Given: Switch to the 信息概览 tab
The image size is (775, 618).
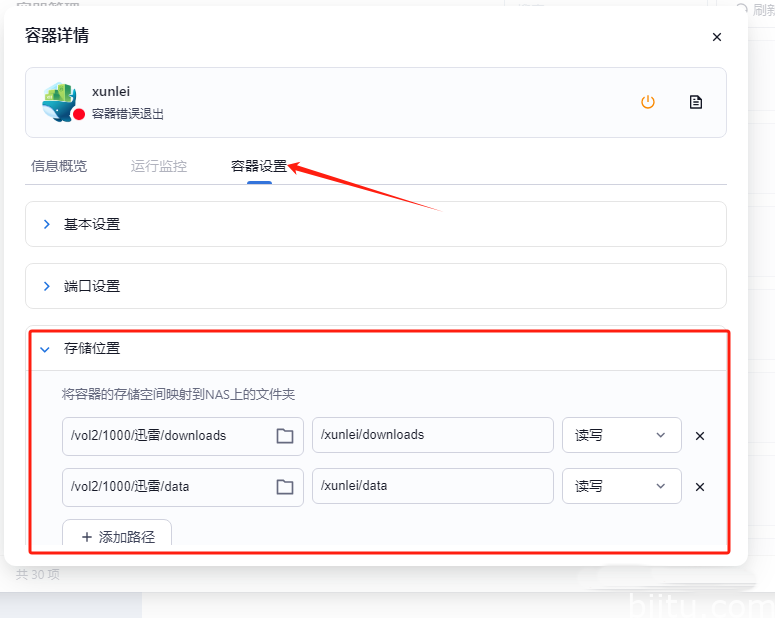Looking at the screenshot, I should point(59,166).
